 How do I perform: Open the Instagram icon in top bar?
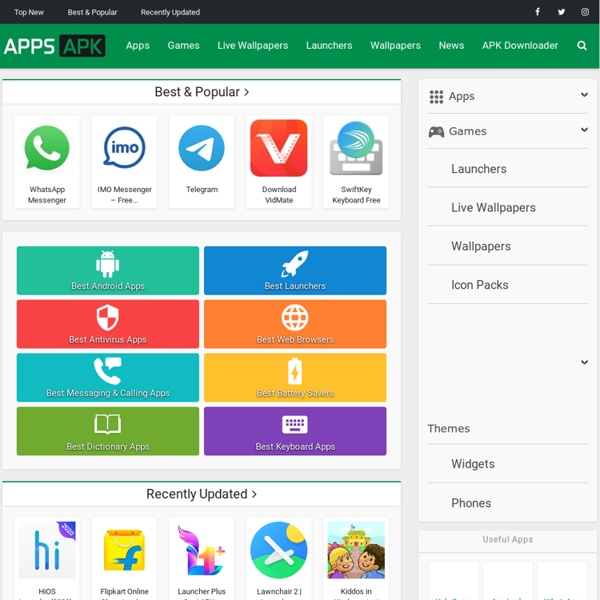[585, 12]
